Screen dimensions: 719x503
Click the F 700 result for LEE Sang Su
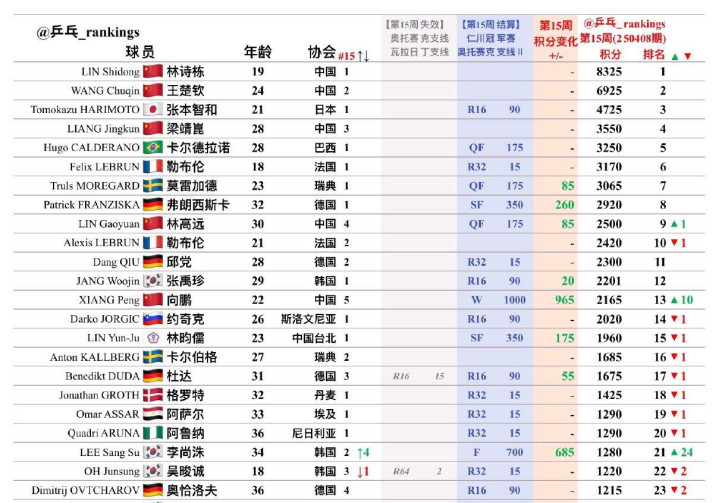[x=498, y=452]
